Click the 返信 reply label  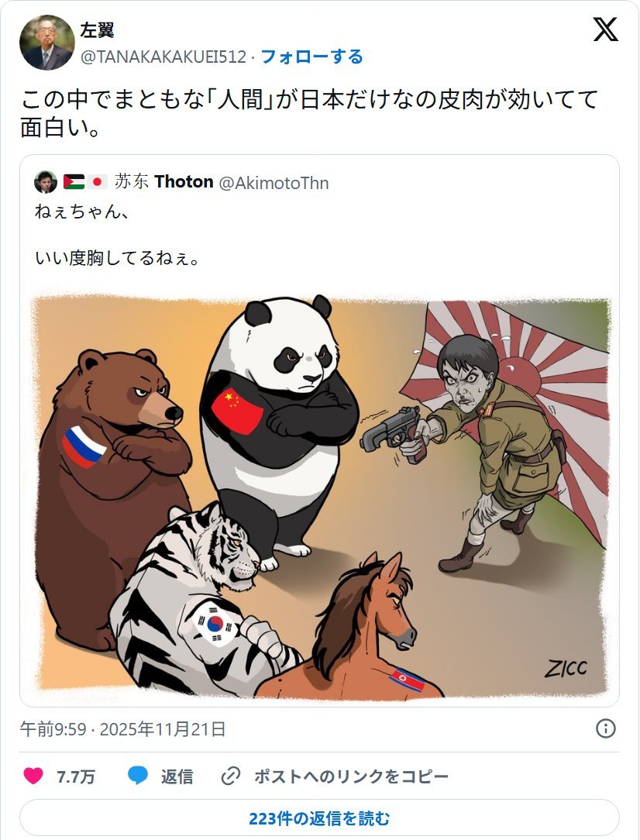(x=177, y=776)
